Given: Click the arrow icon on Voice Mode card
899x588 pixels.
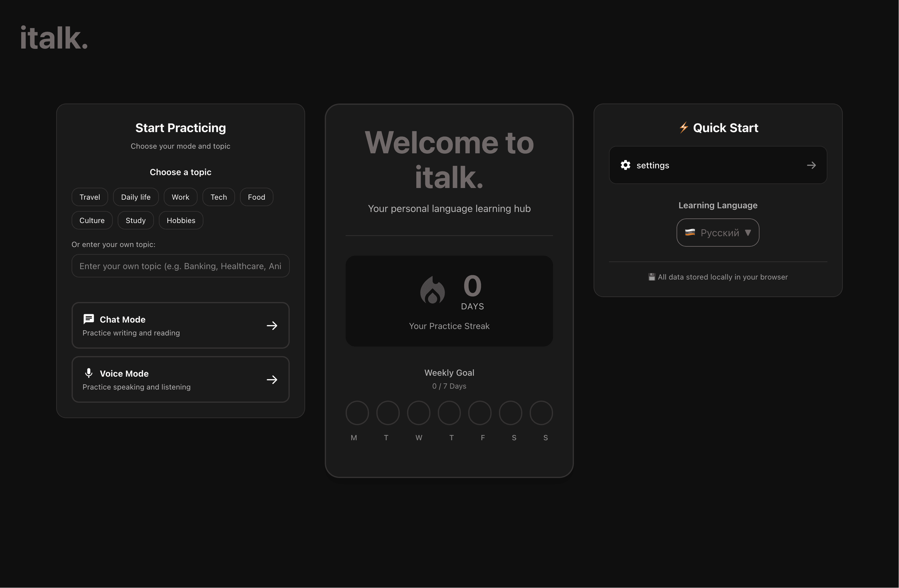Looking at the screenshot, I should [x=272, y=380].
